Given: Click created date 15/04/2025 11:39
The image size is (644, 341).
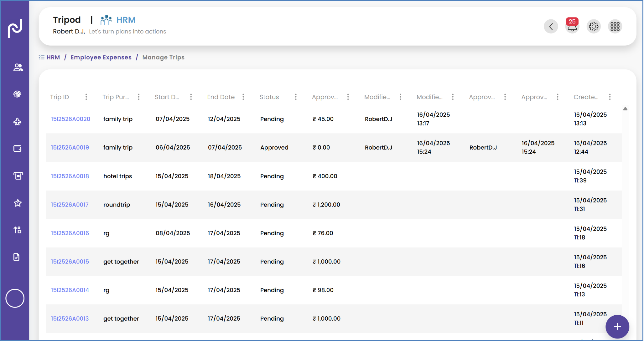Looking at the screenshot, I should [x=590, y=176].
